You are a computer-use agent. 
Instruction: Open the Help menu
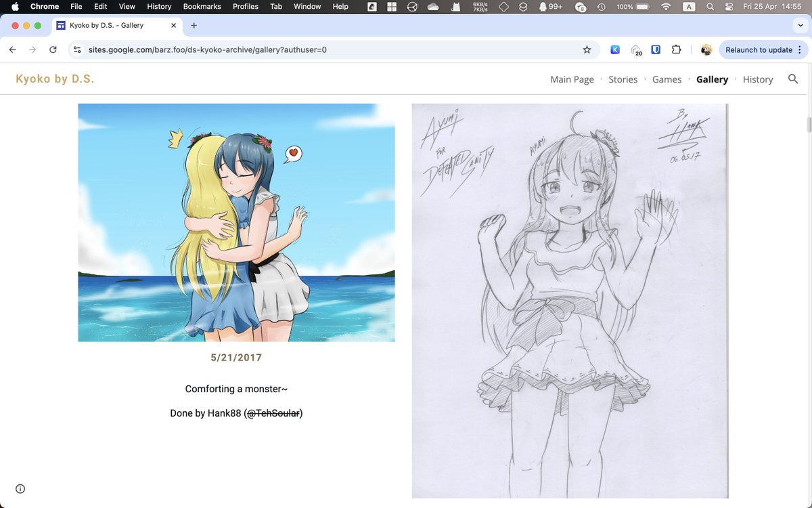tap(340, 6)
